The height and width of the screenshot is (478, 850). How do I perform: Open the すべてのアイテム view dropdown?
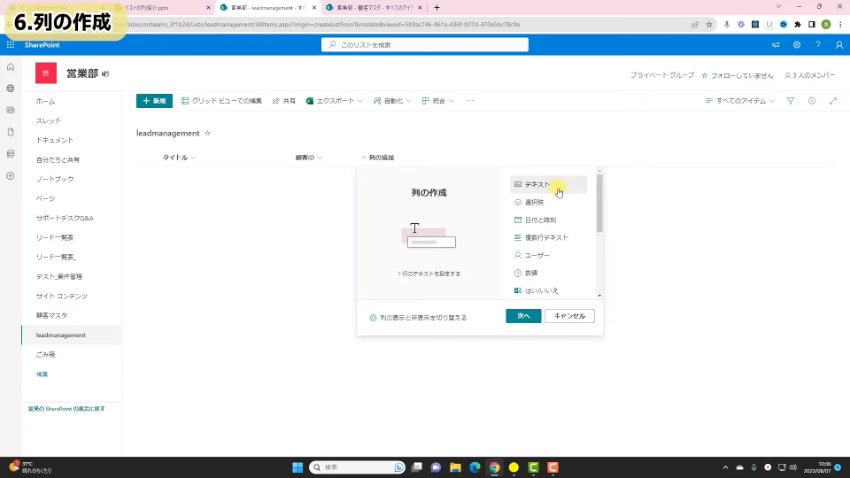[x=741, y=101]
